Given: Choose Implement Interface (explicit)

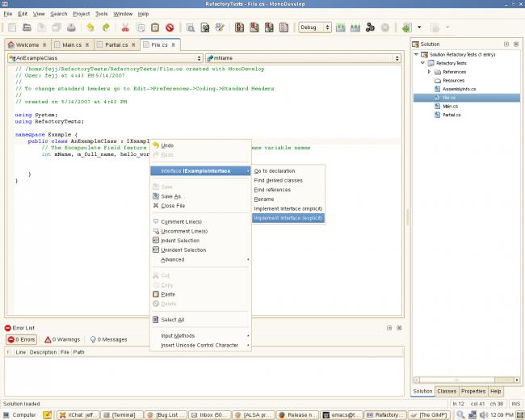Looking at the screenshot, I should [x=288, y=218].
